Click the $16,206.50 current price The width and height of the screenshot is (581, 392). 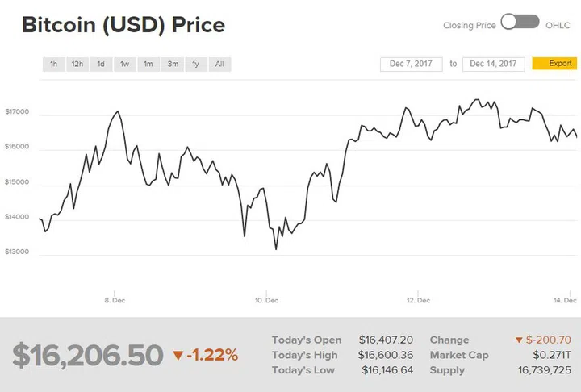(87, 355)
